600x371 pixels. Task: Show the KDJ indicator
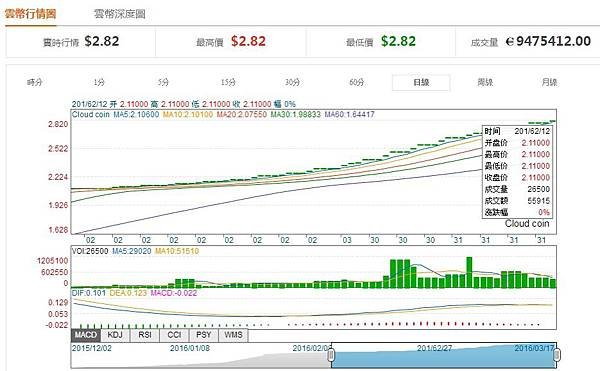pyautogui.click(x=115, y=335)
